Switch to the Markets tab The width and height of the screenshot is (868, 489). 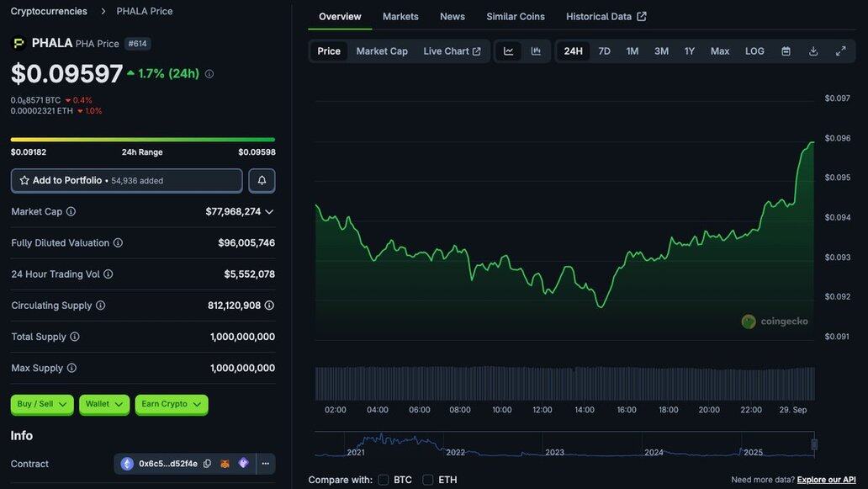(400, 17)
